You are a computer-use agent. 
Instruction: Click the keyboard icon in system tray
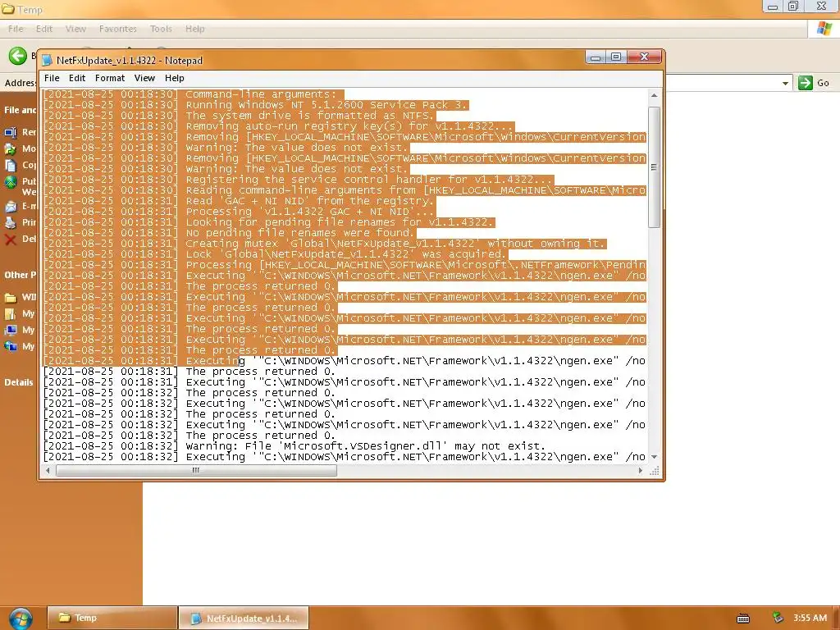point(743,619)
